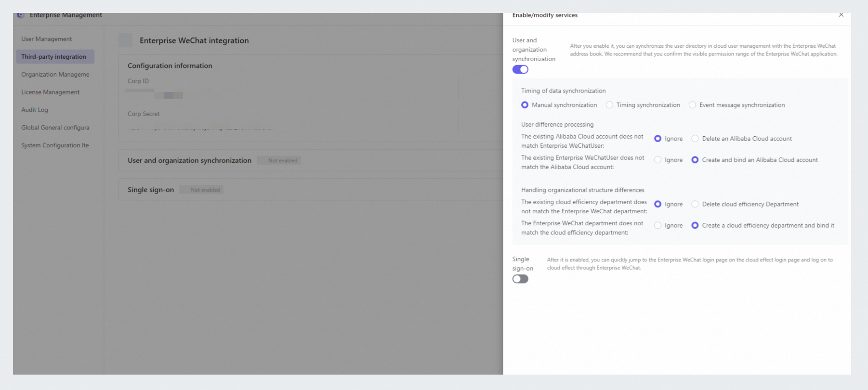This screenshot has height=390, width=868.
Task: Choose Ignore for unmatched Alibaba Cloud account
Action: pos(658,139)
